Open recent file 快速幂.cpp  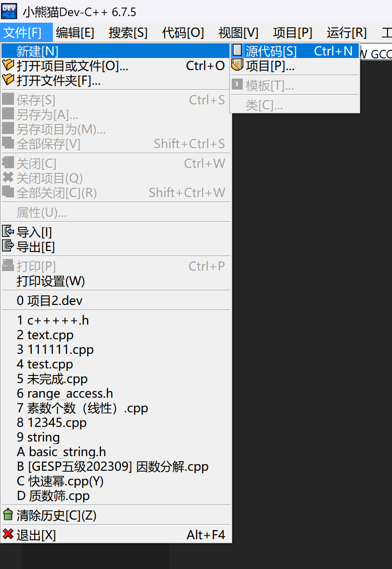point(60,481)
